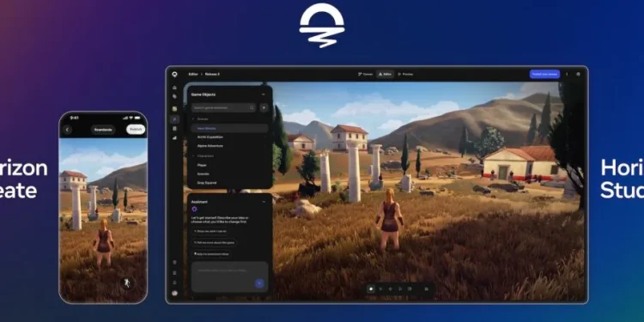644x322 pixels.
Task: Focus the assistant message text box
Action: pos(229,276)
